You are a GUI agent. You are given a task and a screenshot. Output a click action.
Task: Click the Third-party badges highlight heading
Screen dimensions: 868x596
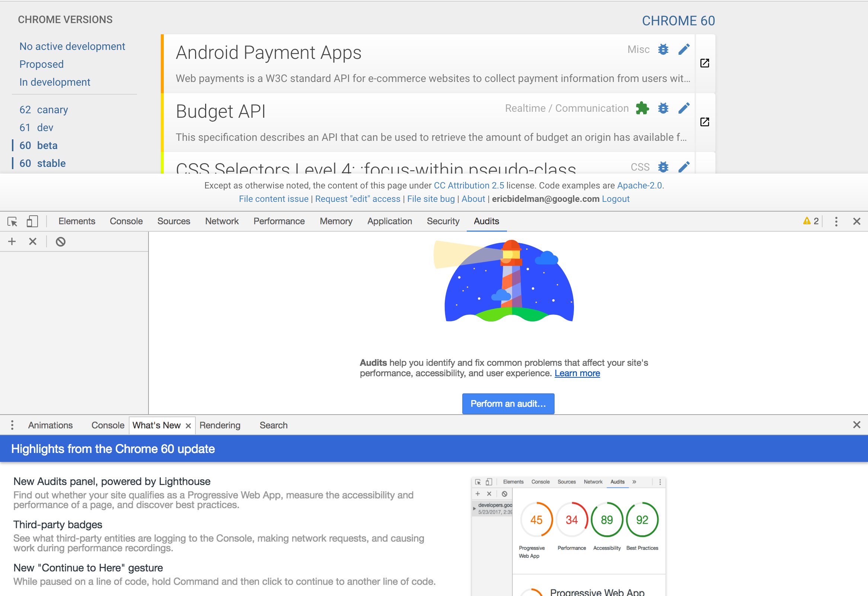(x=58, y=524)
